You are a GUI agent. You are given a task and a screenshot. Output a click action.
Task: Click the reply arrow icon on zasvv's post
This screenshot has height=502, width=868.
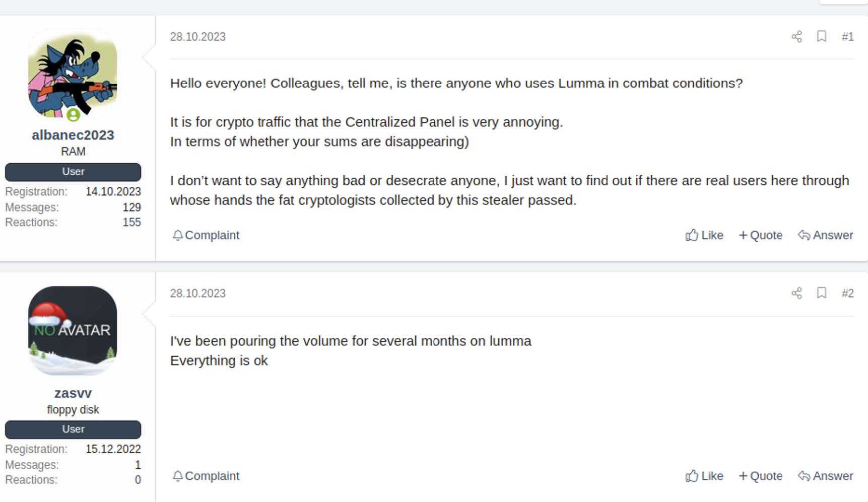pyautogui.click(x=805, y=476)
